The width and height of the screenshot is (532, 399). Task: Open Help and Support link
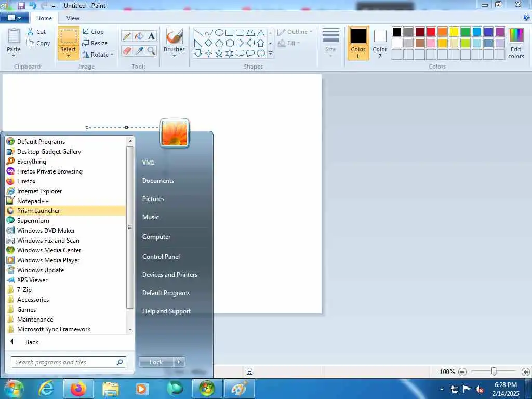click(166, 311)
